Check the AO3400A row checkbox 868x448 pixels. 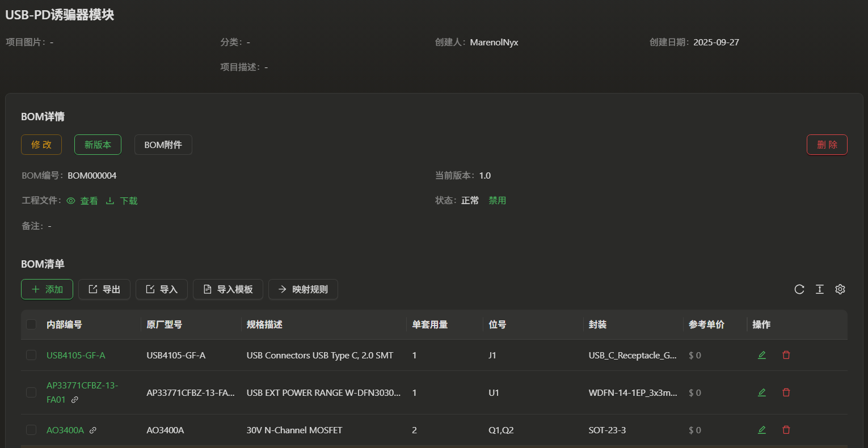click(x=31, y=430)
